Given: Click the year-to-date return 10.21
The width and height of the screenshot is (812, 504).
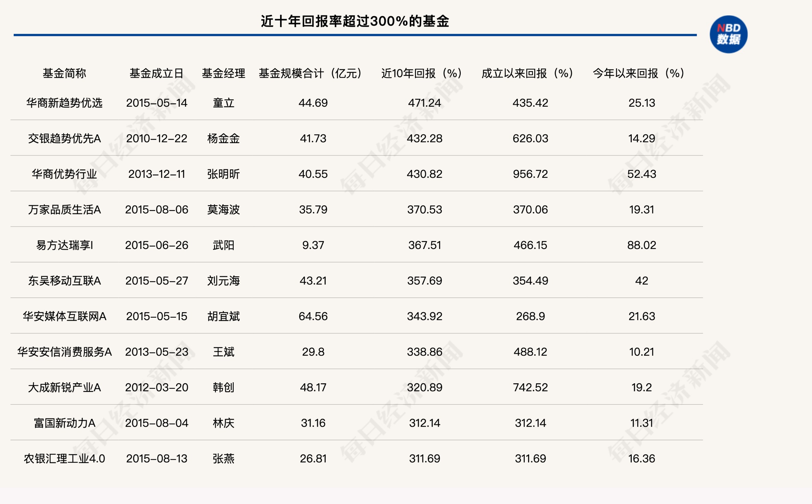Looking at the screenshot, I should coord(641,352).
